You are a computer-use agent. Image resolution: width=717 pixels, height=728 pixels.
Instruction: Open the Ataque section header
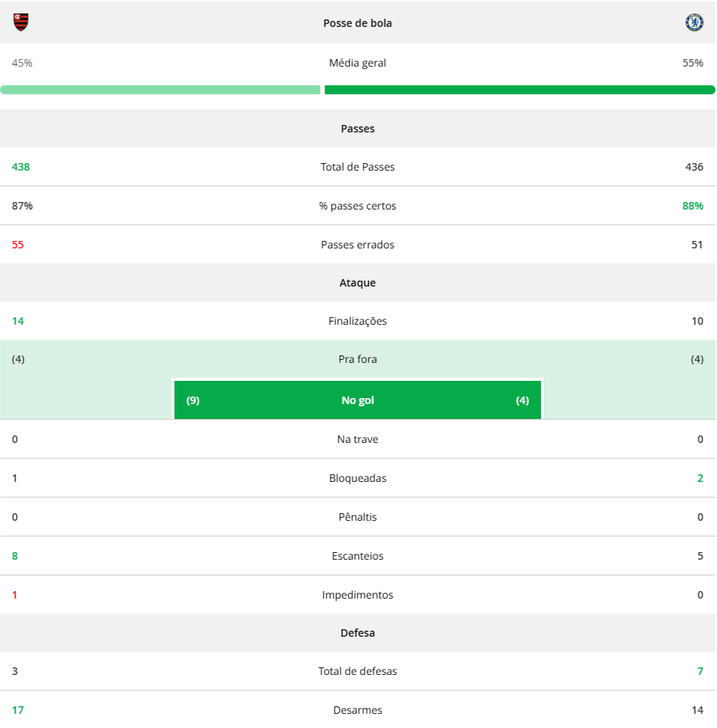click(358, 283)
